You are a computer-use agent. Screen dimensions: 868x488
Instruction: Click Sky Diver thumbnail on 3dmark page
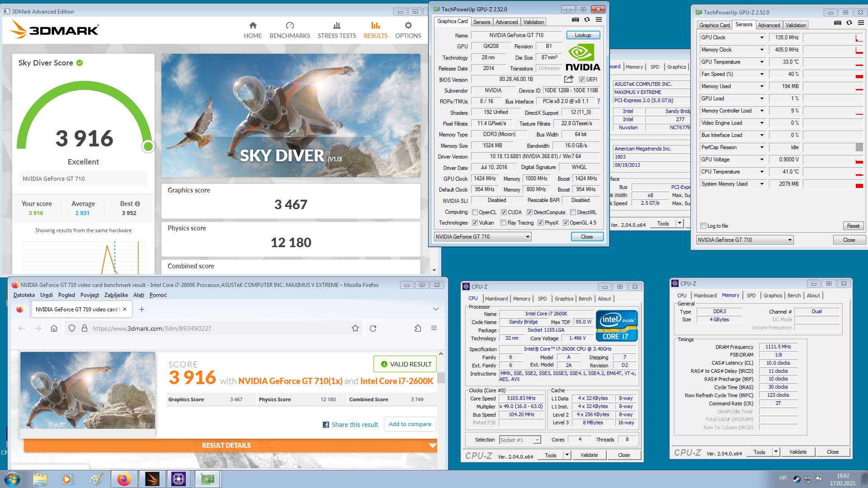pyautogui.click(x=88, y=390)
